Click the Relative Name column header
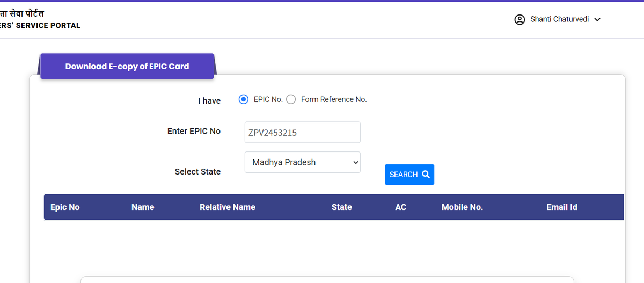Screen dimensions: 644x283 (x=228, y=207)
